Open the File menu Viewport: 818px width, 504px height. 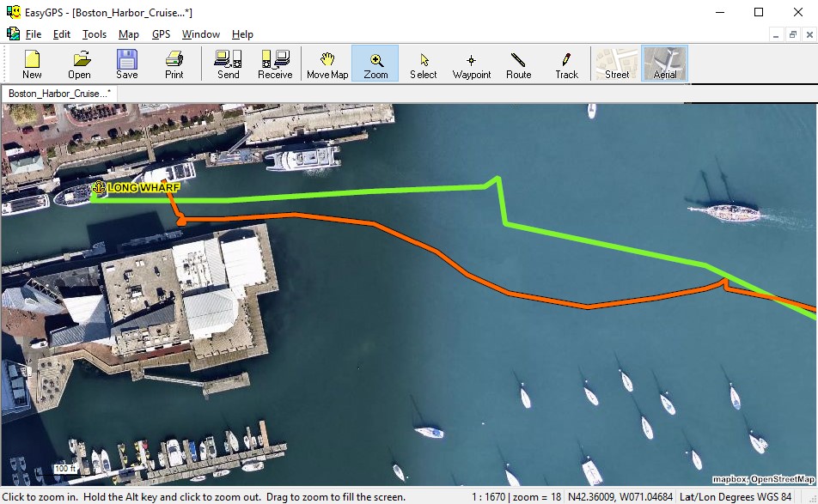(34, 34)
